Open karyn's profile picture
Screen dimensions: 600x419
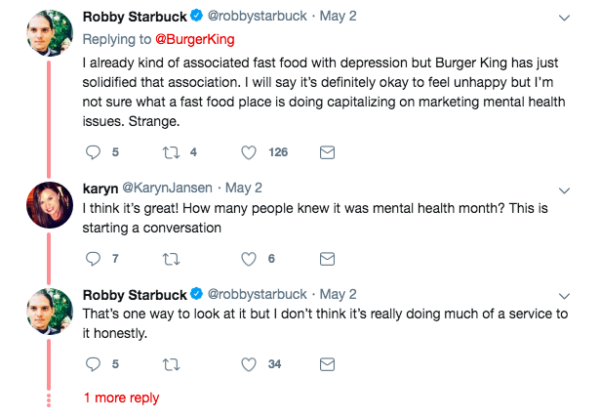[x=49, y=205]
